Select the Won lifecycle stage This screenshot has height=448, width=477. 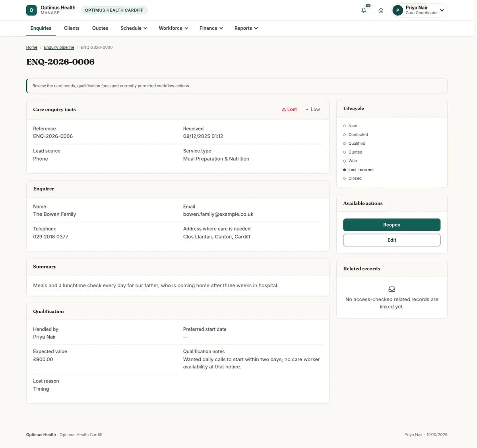pos(350,161)
